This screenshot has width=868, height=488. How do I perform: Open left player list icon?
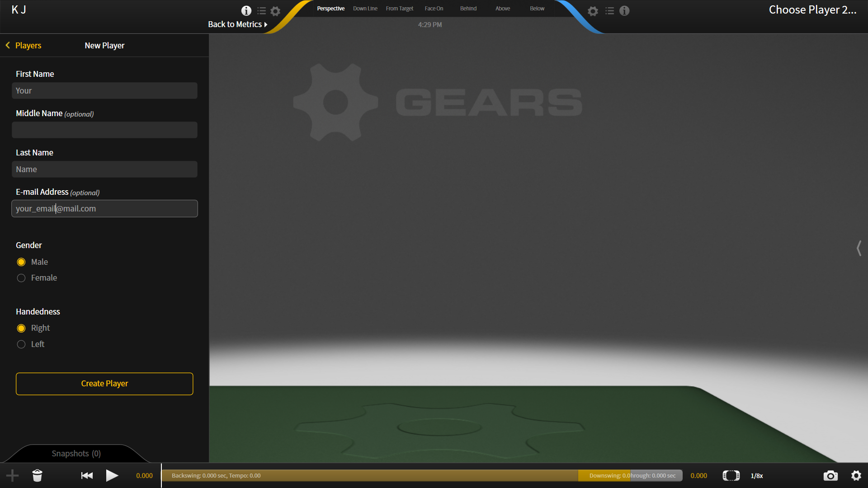click(x=261, y=11)
